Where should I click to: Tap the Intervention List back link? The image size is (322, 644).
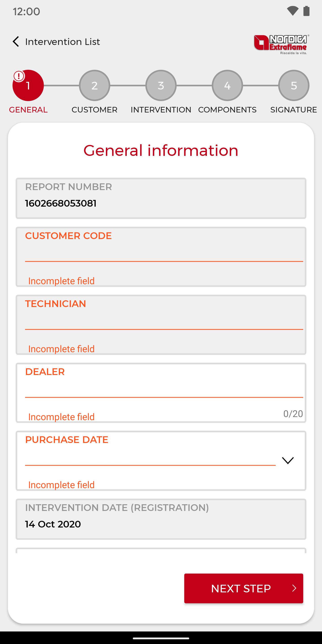63,42
